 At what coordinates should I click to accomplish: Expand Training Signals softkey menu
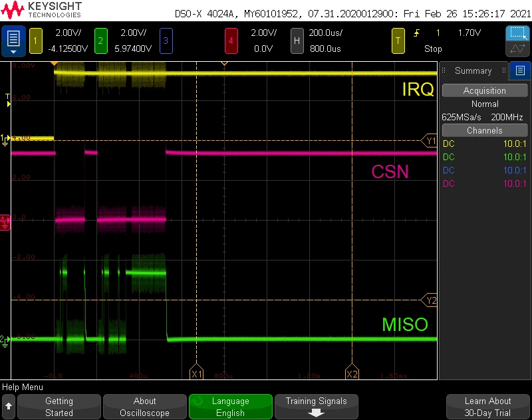pos(317,407)
